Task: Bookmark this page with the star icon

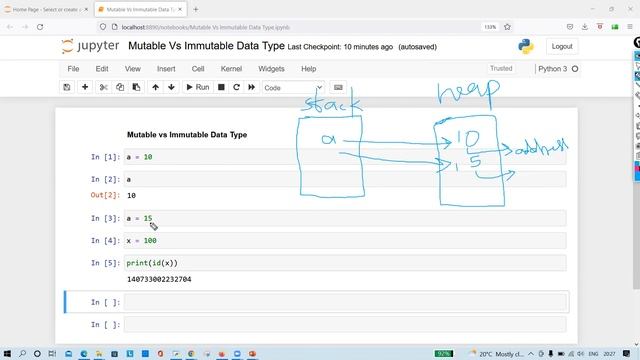Action: click(x=507, y=27)
